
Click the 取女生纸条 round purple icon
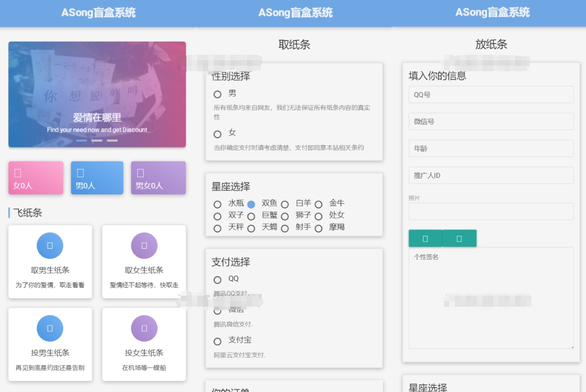pyautogui.click(x=144, y=246)
